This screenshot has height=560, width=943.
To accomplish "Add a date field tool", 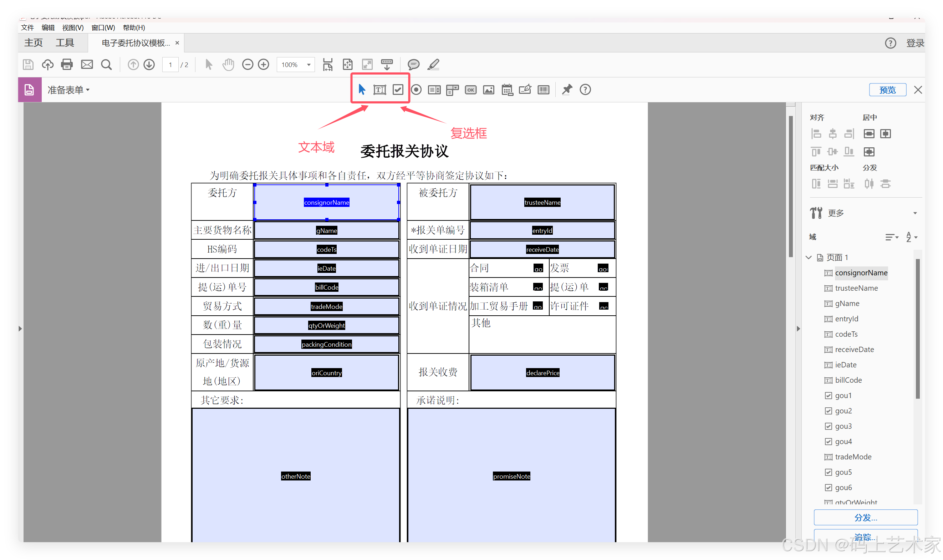I will (507, 90).
